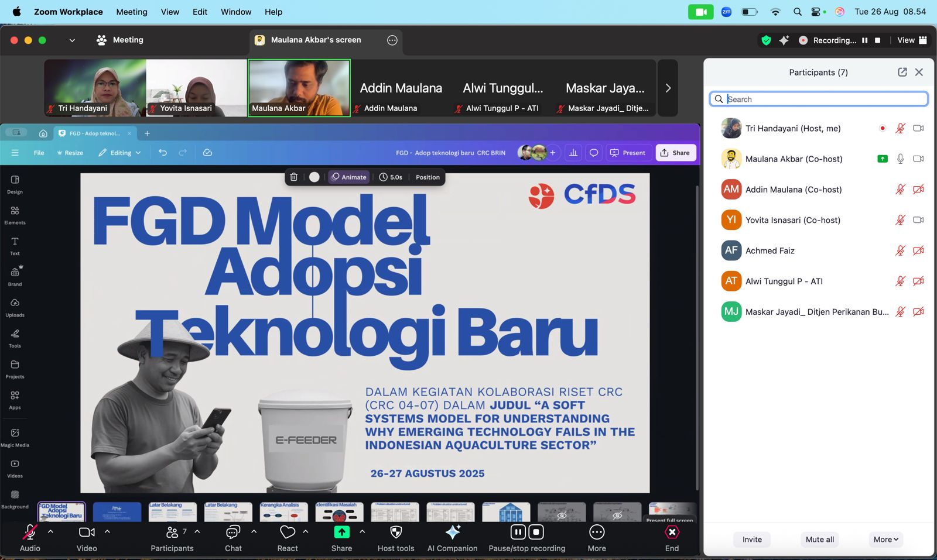
Task: Go to Canva home tab icon
Action: tap(43, 133)
